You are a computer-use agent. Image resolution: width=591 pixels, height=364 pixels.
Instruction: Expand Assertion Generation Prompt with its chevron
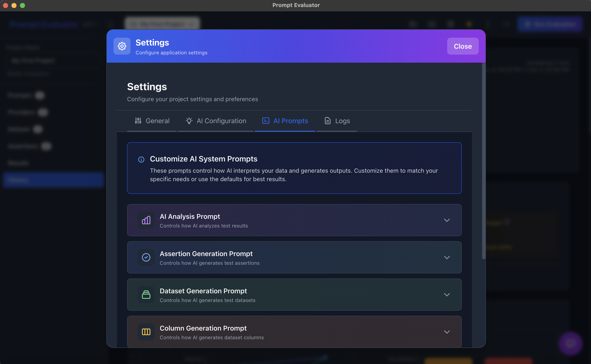447,257
